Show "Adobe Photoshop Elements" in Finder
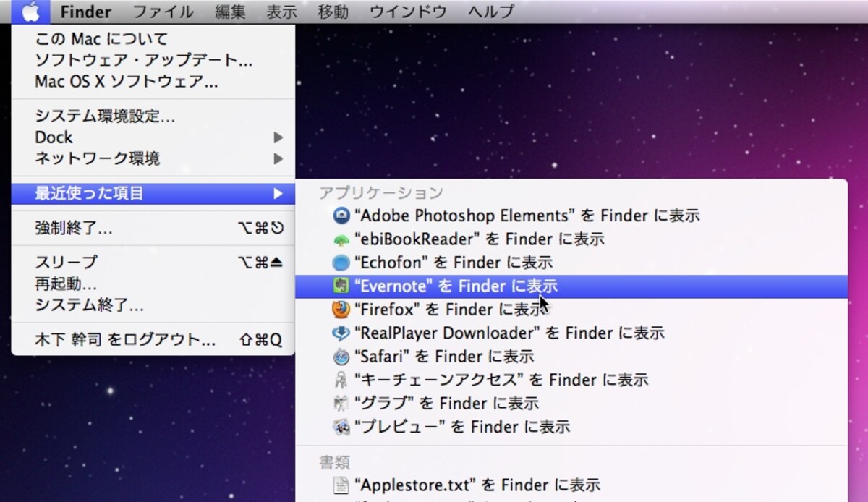Image resolution: width=868 pixels, height=502 pixels. click(571, 216)
